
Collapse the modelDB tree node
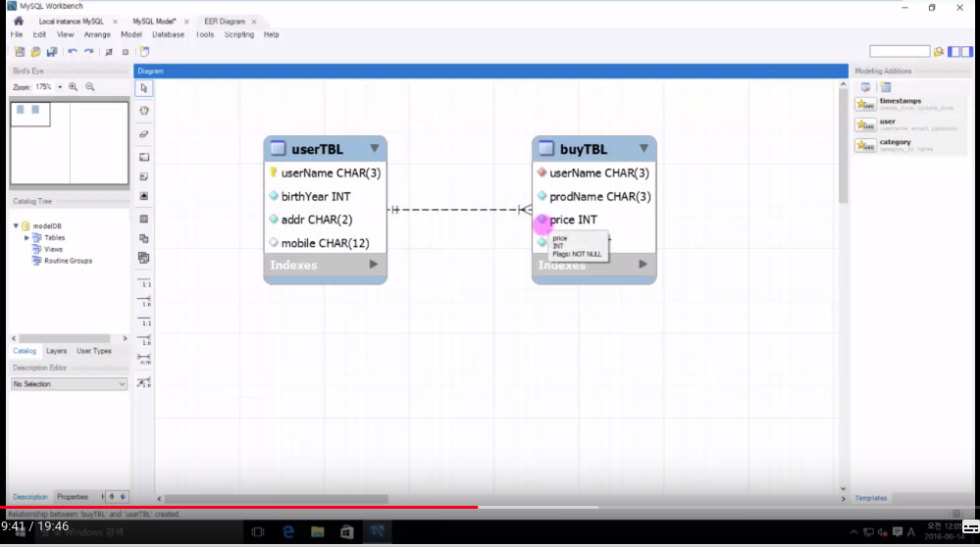coord(16,225)
